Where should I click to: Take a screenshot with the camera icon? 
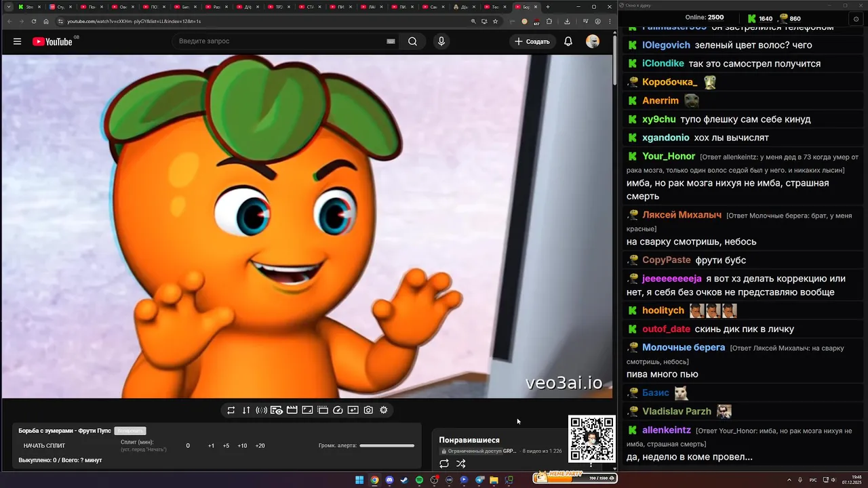[x=368, y=410]
